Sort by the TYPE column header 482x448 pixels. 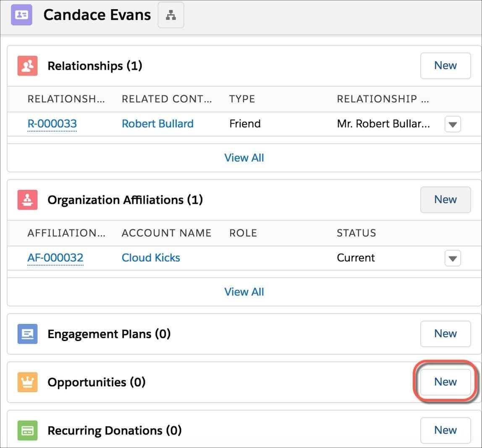(242, 99)
